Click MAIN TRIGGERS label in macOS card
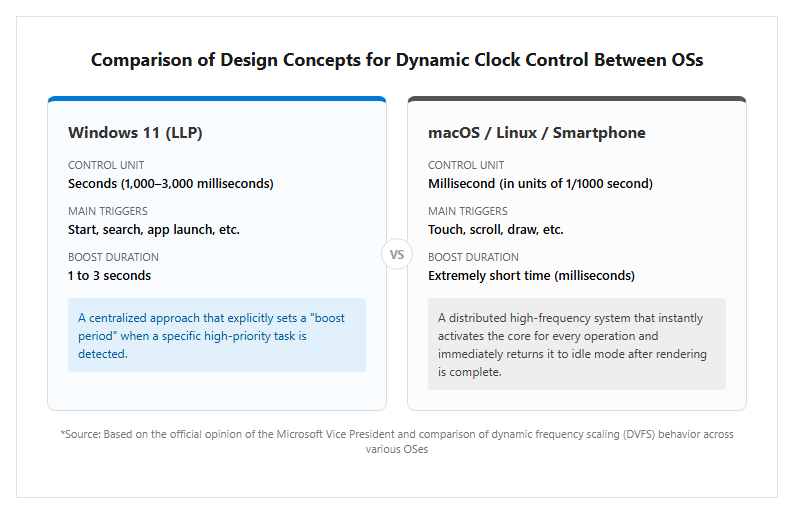794x514 pixels. pyautogui.click(x=467, y=211)
